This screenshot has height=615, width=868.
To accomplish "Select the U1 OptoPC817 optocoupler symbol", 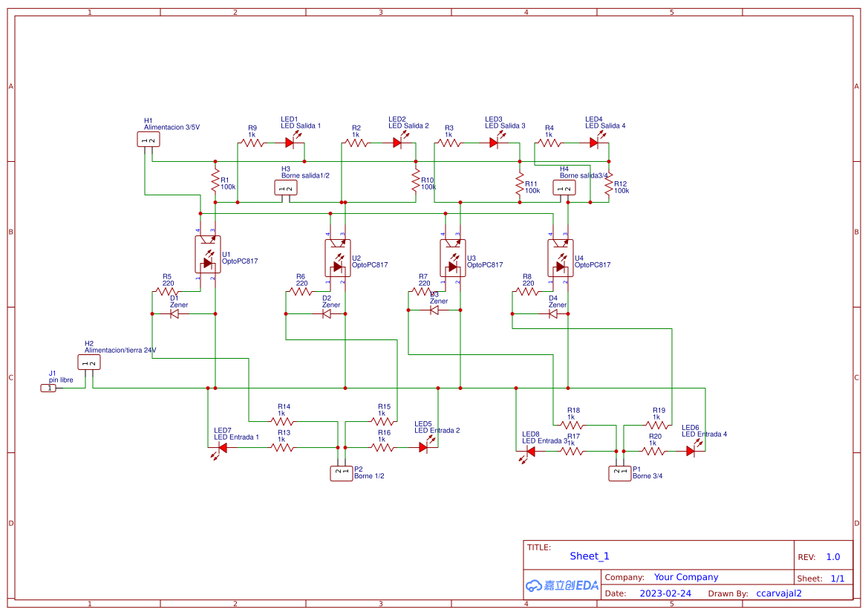I will [x=207, y=256].
